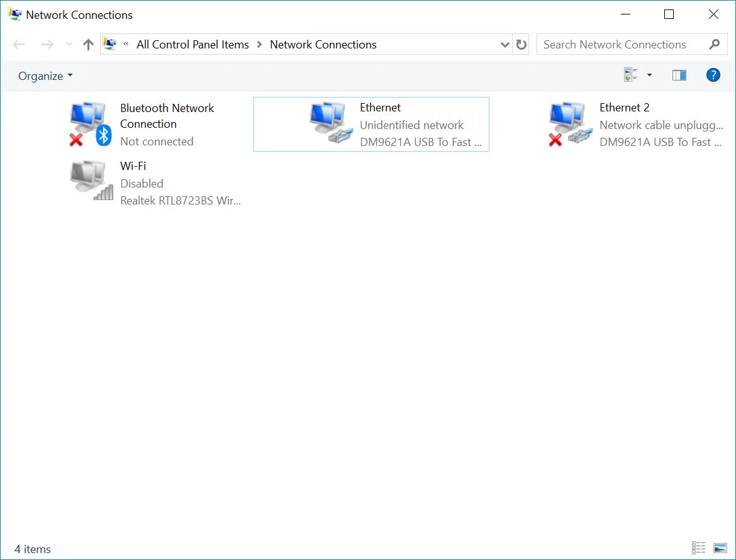Go up one level with Up arrow

(x=88, y=45)
